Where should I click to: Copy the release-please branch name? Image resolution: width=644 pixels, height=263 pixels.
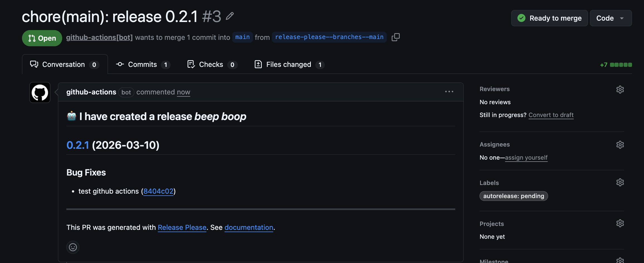(395, 37)
